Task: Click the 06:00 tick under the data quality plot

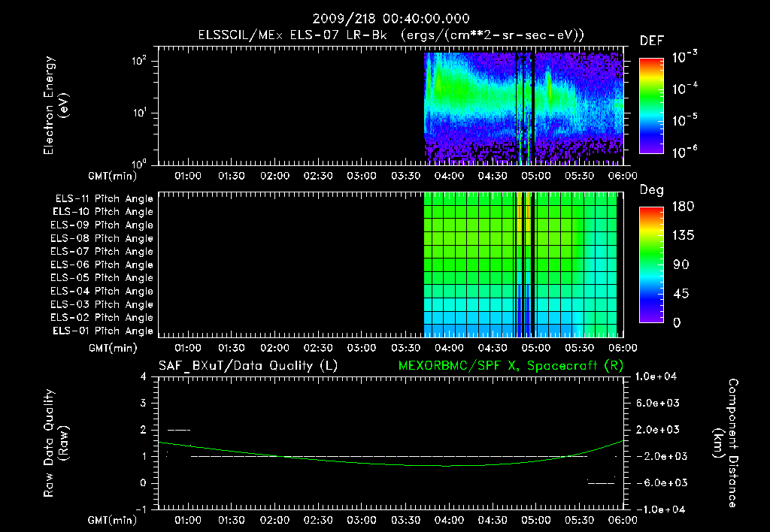Action: (x=623, y=520)
